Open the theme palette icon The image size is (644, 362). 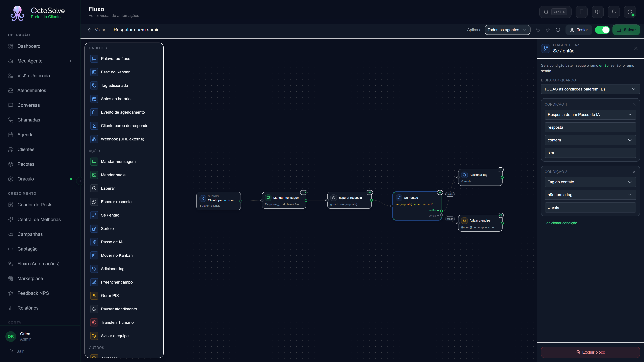pos(630,12)
